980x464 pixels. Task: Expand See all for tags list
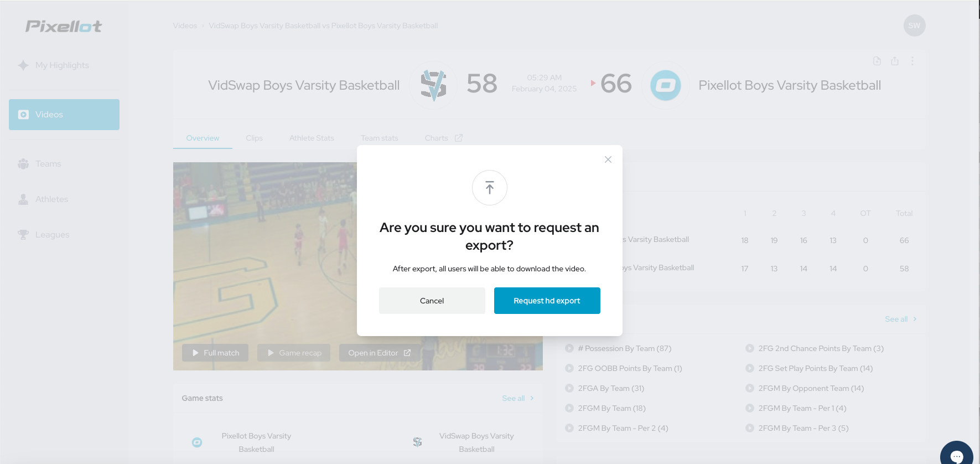[x=901, y=319]
